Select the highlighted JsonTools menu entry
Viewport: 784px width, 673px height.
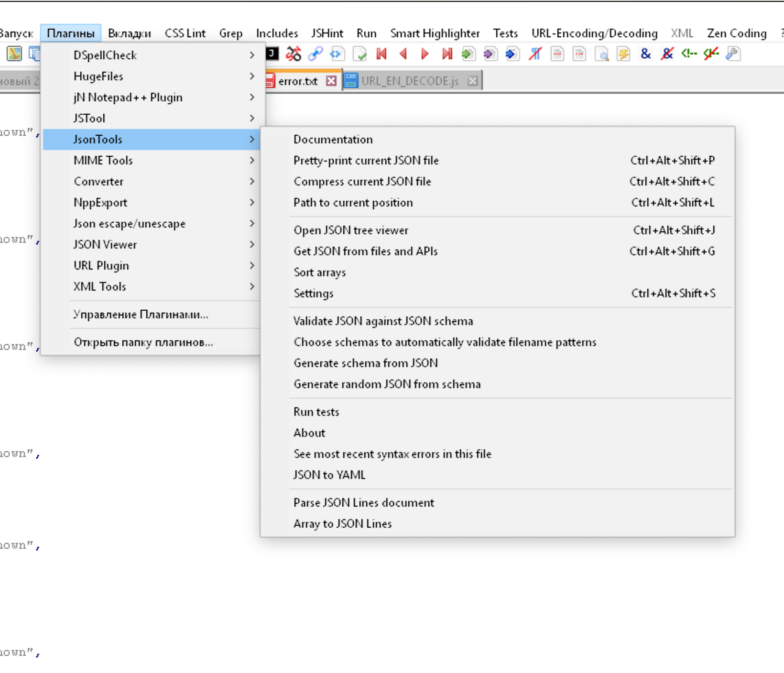tap(151, 140)
